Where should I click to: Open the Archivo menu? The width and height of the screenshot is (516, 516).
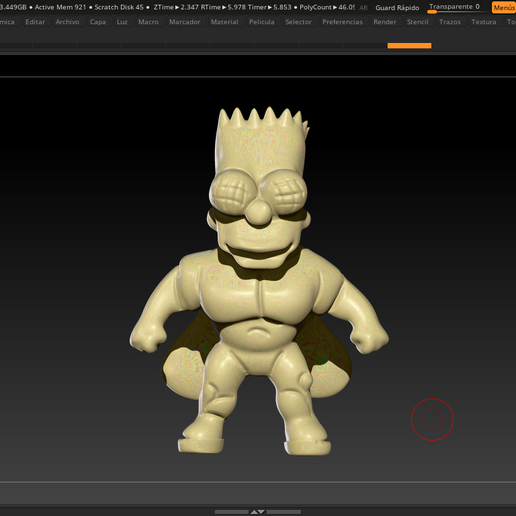pos(67,22)
